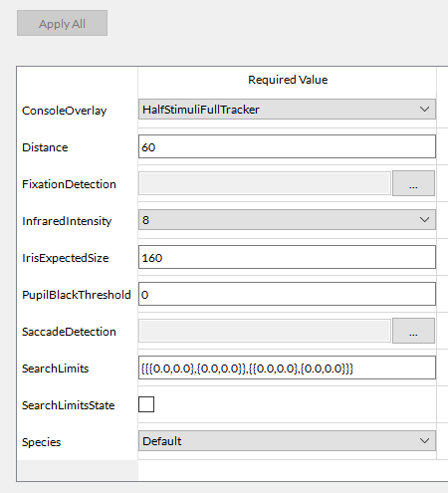Viewport: 448px width, 493px height.
Task: Select the PupilBlackThreshold row label
Action: tap(77, 295)
